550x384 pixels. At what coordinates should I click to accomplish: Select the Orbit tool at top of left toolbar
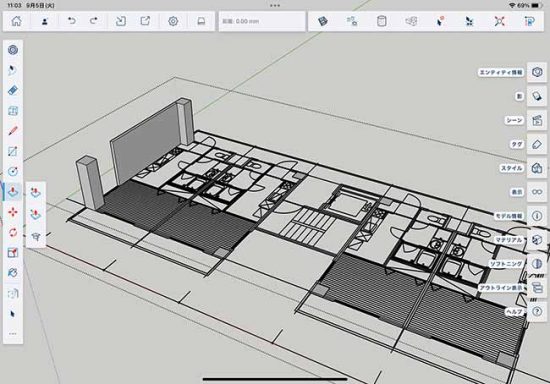[13, 50]
